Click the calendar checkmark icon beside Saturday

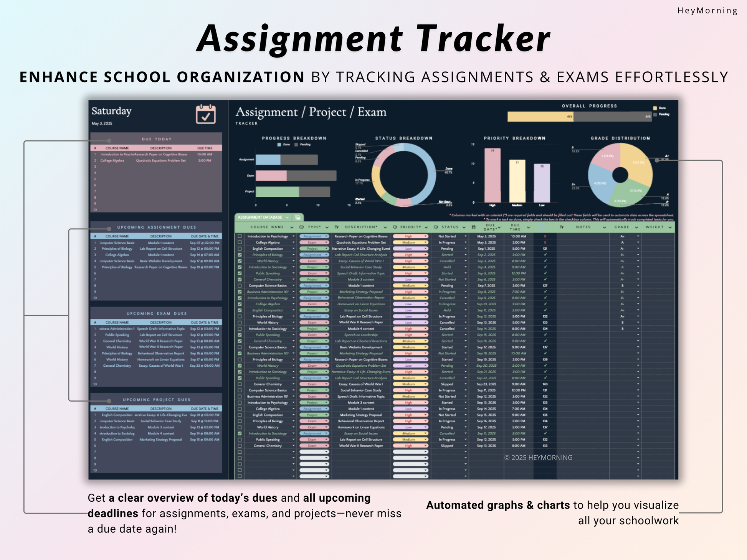[206, 114]
